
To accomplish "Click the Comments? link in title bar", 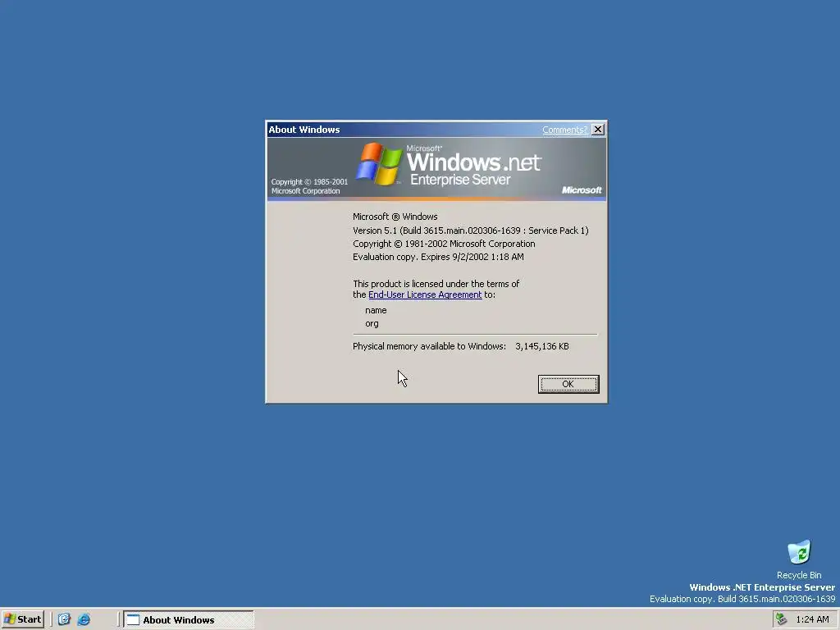I will pyautogui.click(x=564, y=130).
